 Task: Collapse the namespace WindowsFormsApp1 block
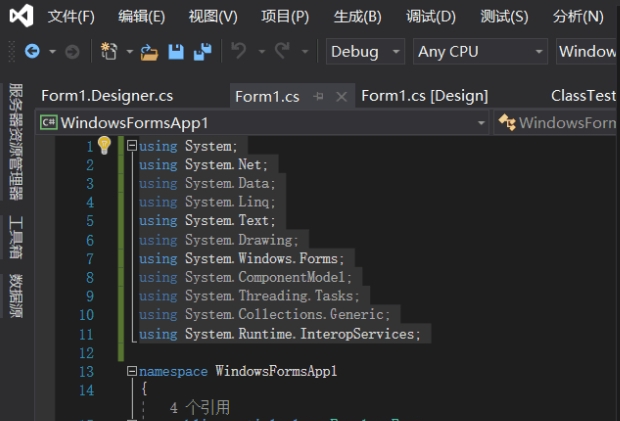click(x=132, y=371)
